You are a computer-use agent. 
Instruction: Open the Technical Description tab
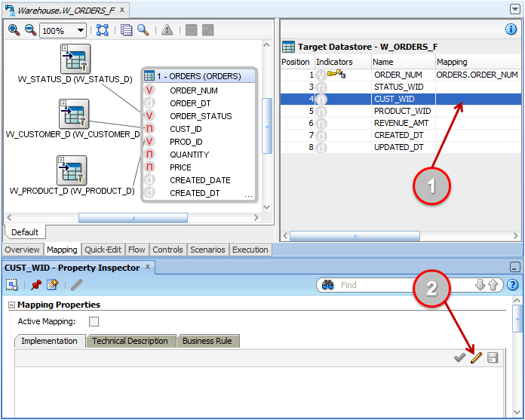click(130, 341)
